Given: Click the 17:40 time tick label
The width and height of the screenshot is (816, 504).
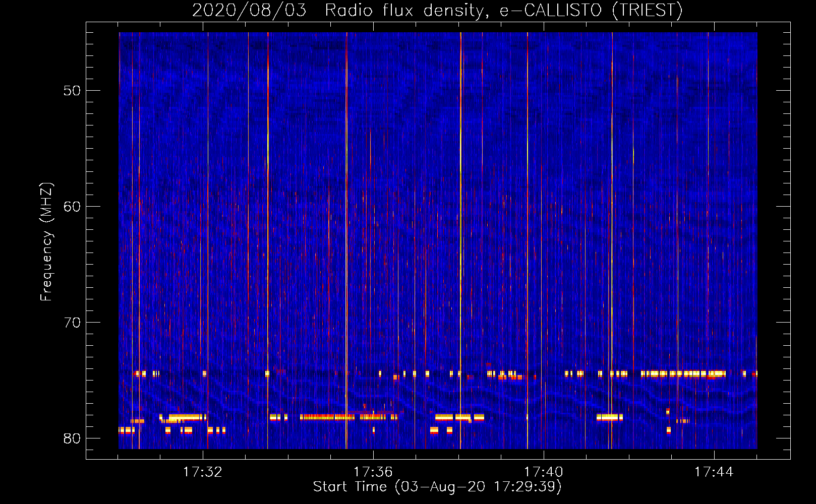Looking at the screenshot, I should 543,472.
